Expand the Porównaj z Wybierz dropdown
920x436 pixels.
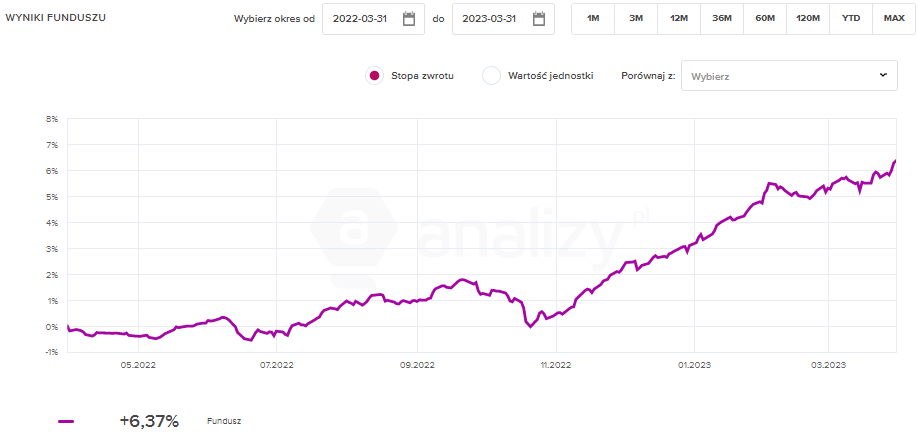tap(788, 76)
